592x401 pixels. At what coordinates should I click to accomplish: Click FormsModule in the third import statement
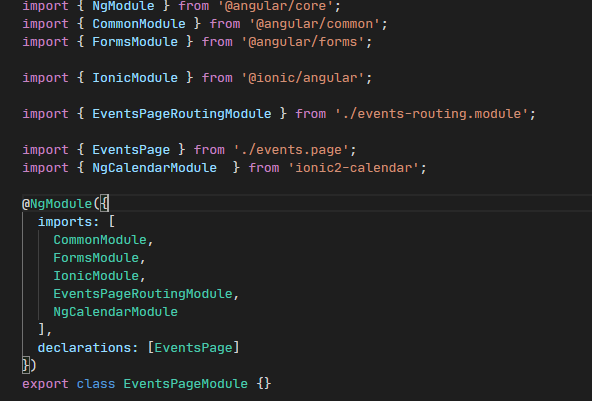pos(135,42)
